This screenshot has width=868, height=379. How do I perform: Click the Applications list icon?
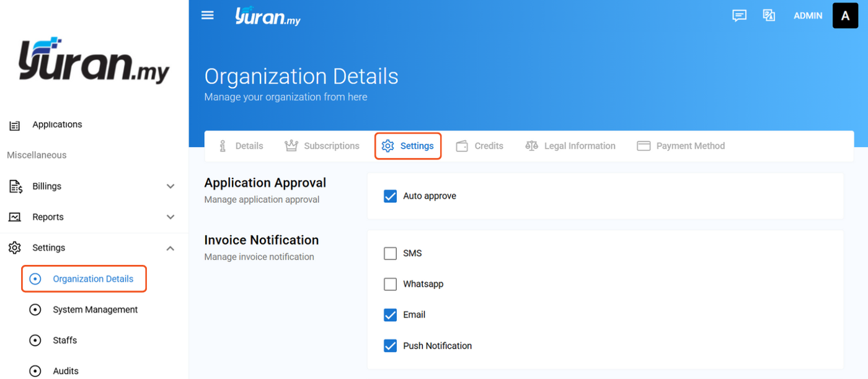14,126
